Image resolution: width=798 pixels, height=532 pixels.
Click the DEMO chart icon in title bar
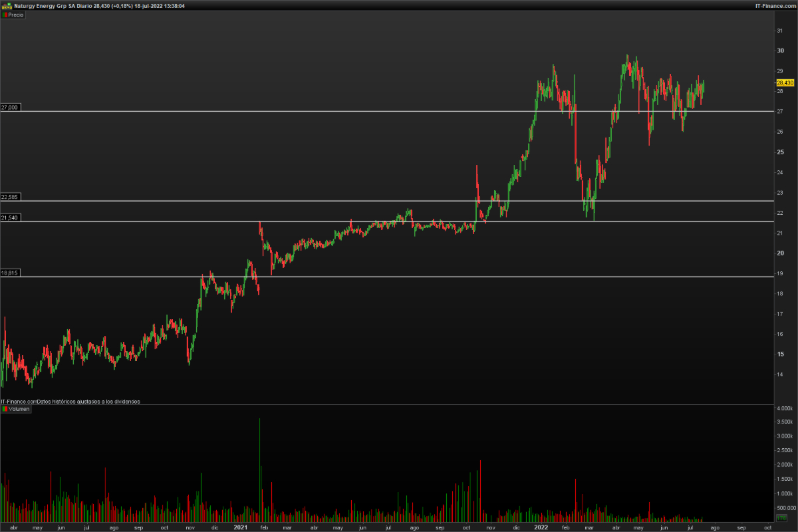click(x=7, y=5)
